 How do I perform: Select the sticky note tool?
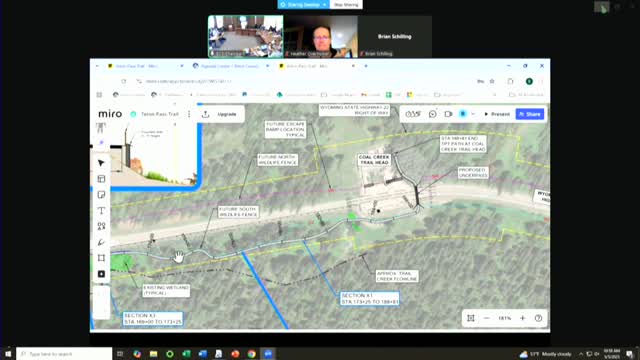101,195
